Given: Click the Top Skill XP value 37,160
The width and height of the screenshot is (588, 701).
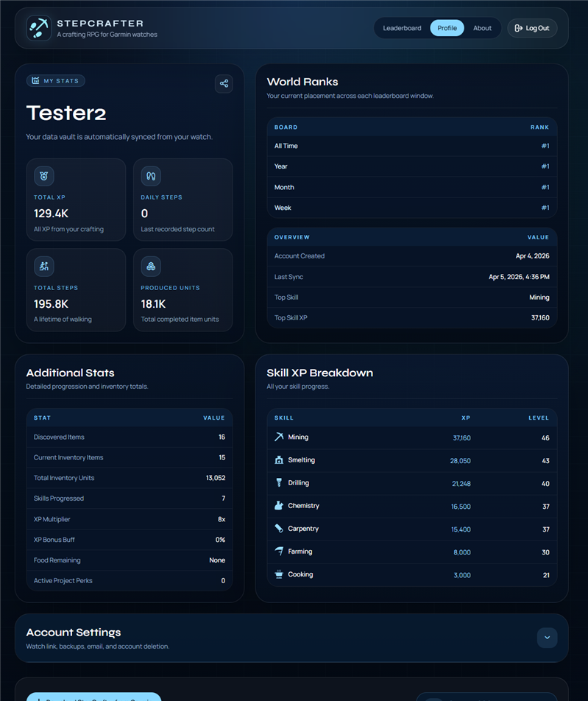Looking at the screenshot, I should click(540, 318).
